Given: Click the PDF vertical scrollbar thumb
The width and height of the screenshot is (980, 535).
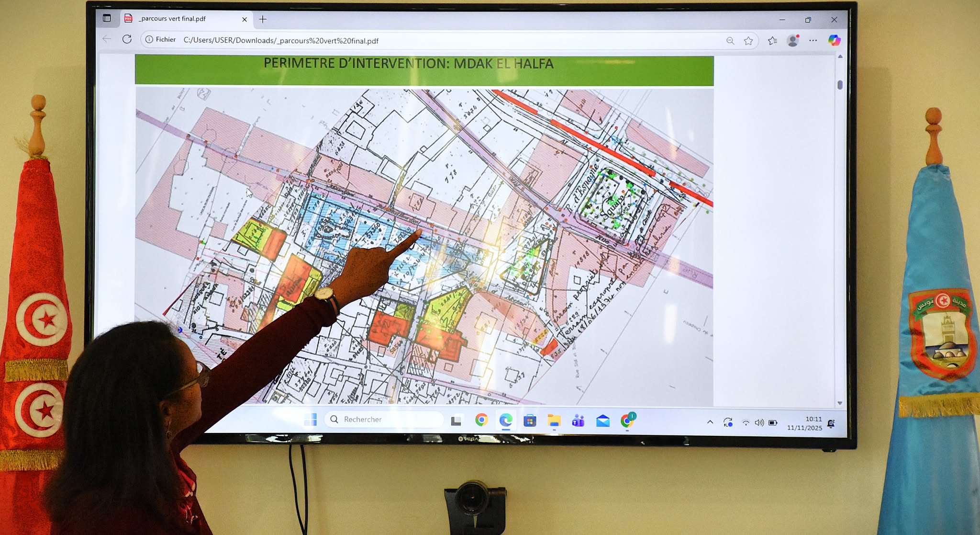Looking at the screenshot, I should point(840,85).
